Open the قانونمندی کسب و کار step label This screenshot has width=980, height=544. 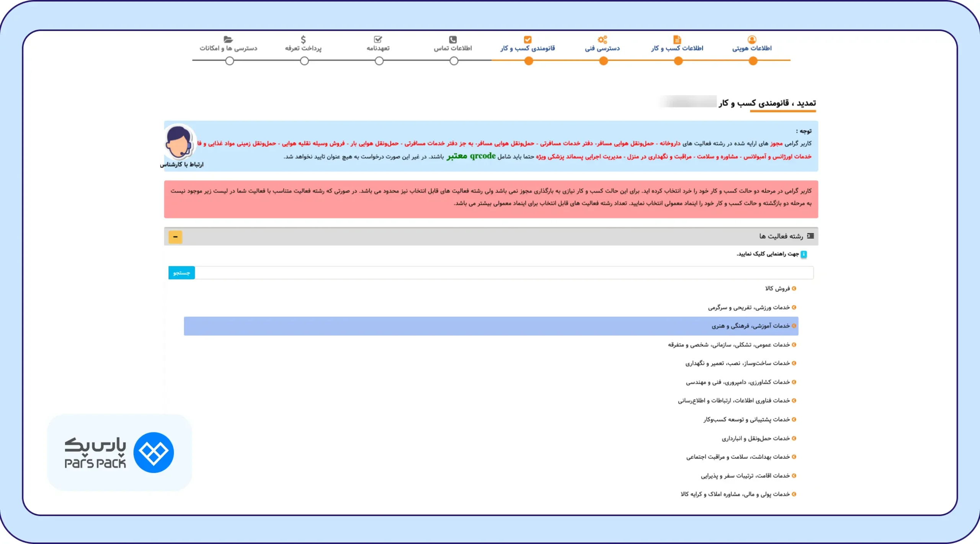(528, 48)
